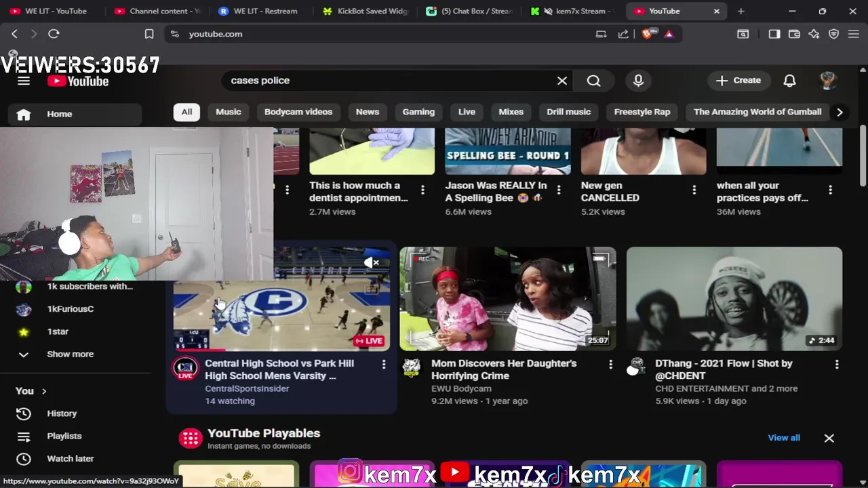Screen dimensions: 868x488
Task: Switch to the kem7x Stream tab
Action: pos(574,11)
